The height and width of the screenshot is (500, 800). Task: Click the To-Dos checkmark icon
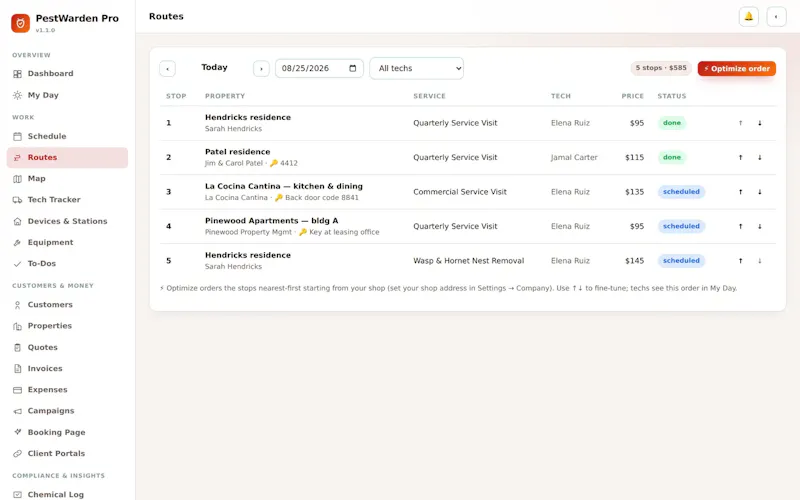pyautogui.click(x=17, y=264)
